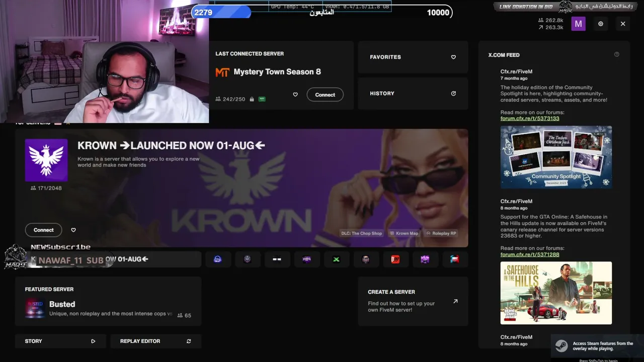Click the follower goal progress bar

click(322, 12)
